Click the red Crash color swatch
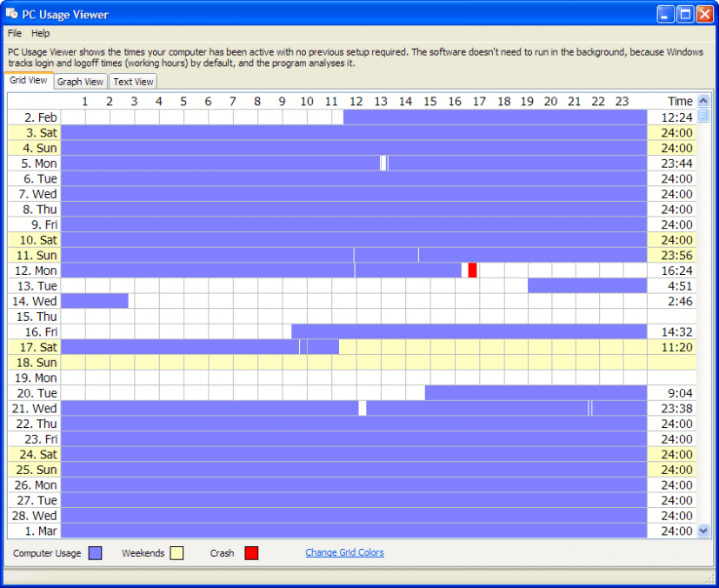Screen dimensions: 719x588 pyautogui.click(x=251, y=553)
